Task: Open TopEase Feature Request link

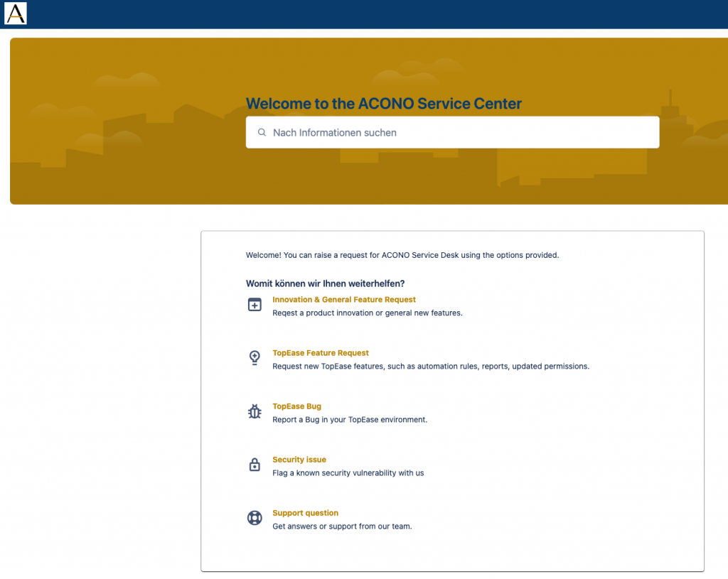Action: pos(321,353)
